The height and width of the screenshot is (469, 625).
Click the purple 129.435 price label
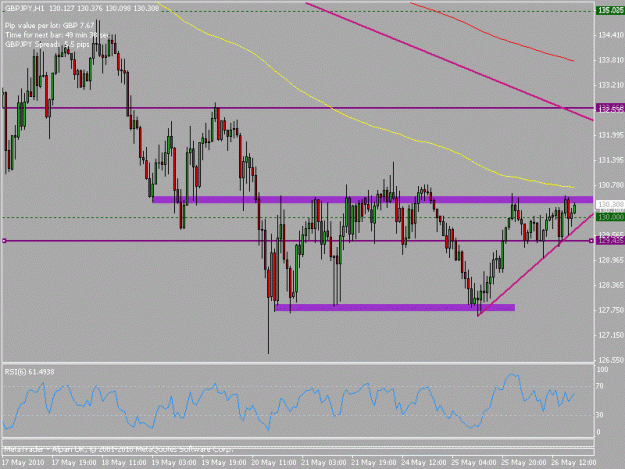pos(609,240)
